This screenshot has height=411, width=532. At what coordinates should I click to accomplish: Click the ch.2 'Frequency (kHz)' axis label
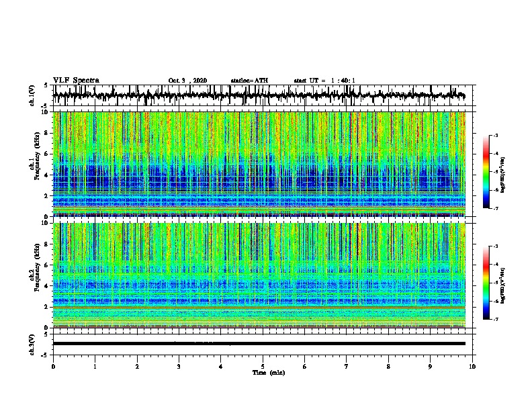(x=37, y=267)
